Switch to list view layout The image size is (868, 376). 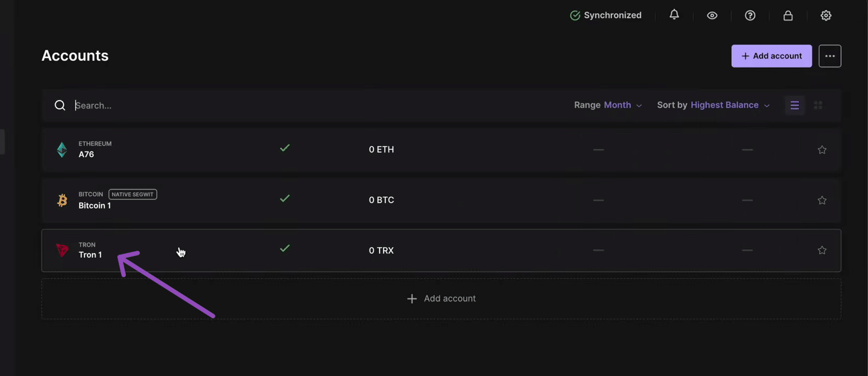[x=795, y=105]
